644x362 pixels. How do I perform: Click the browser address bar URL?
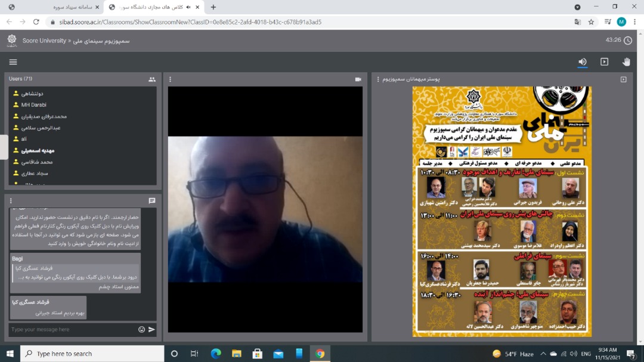(x=190, y=22)
